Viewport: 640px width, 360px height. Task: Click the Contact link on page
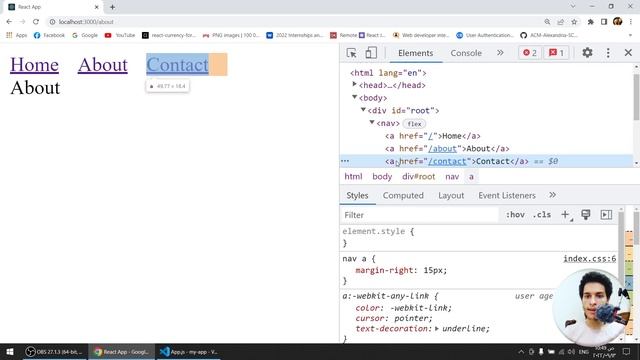pos(177,64)
